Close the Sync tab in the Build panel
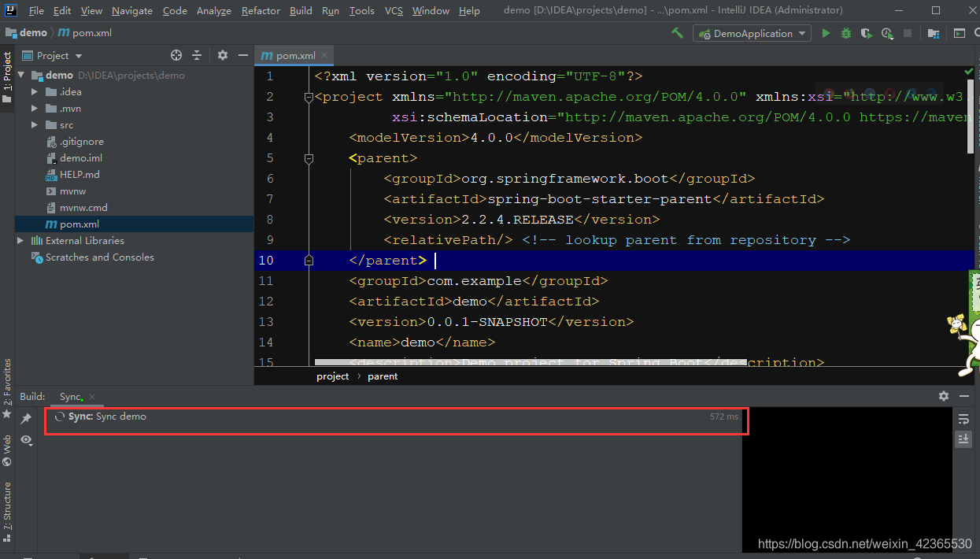980x559 pixels. point(92,397)
